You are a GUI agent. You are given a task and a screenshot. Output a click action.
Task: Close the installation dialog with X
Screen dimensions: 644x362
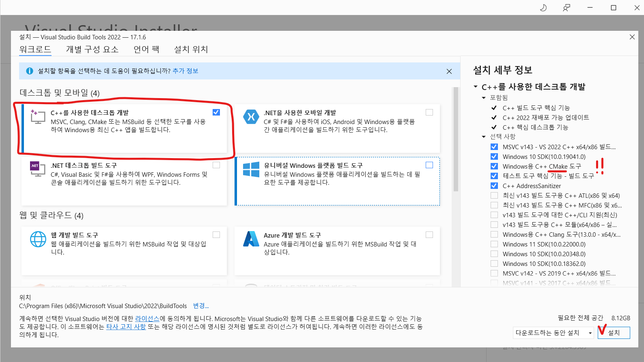click(632, 37)
